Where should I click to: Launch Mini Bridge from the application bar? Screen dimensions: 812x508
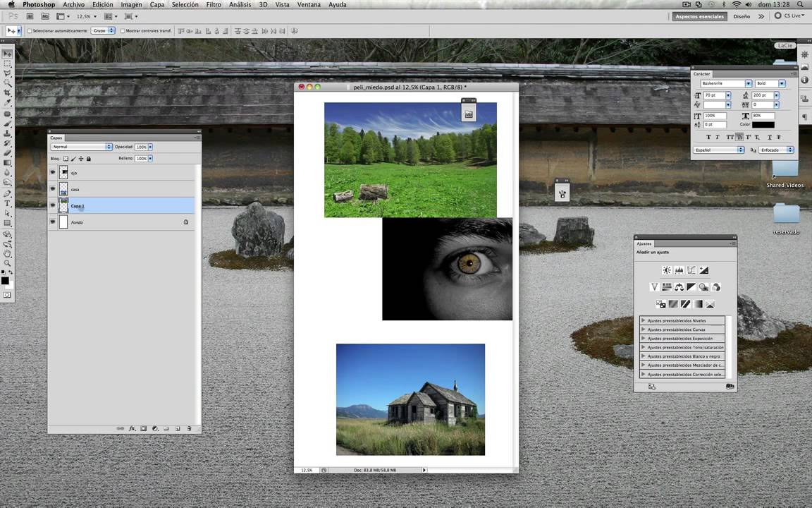[x=45, y=16]
